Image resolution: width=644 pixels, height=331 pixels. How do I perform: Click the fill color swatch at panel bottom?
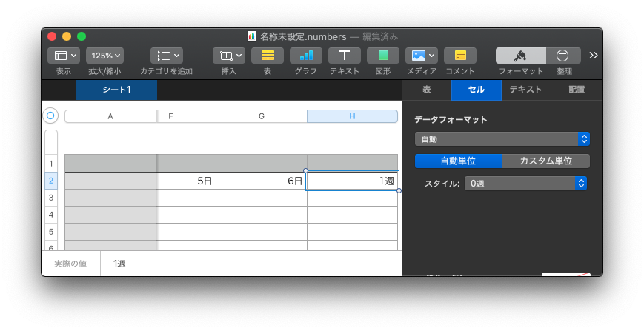click(565, 274)
